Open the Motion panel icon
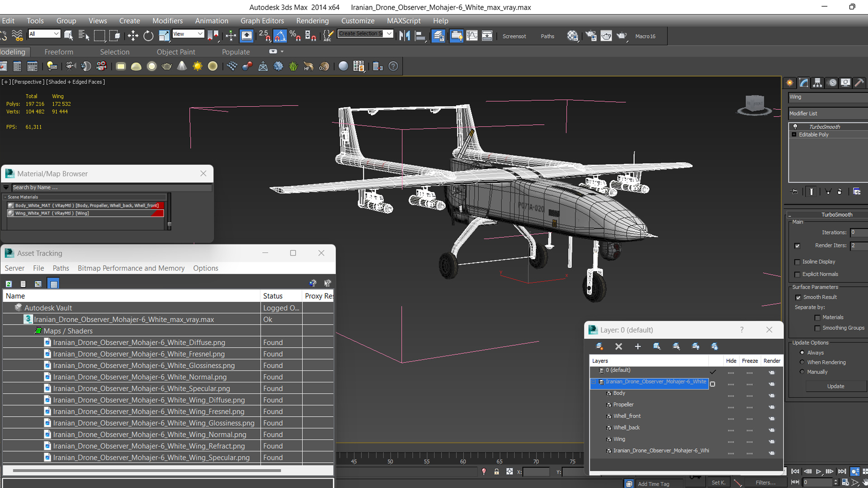Image resolution: width=868 pixels, height=488 pixels. click(832, 83)
